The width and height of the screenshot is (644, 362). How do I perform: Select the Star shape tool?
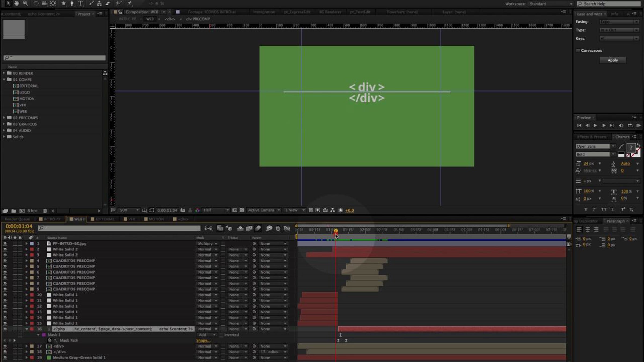64,3
